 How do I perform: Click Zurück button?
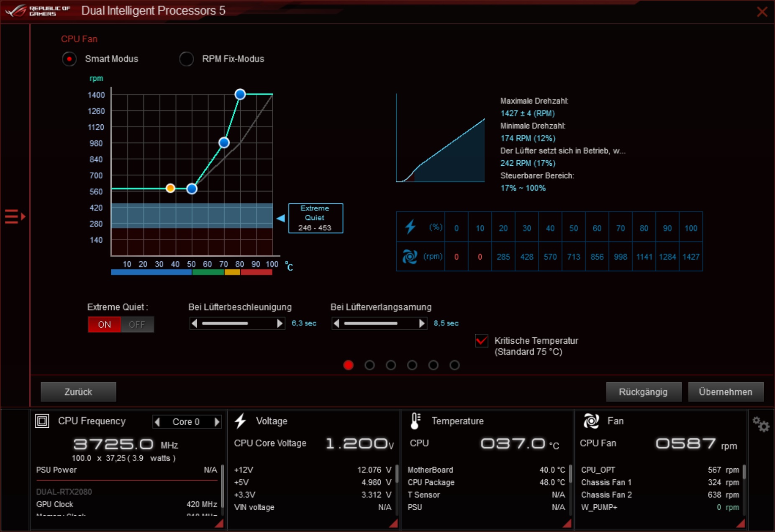click(x=78, y=392)
